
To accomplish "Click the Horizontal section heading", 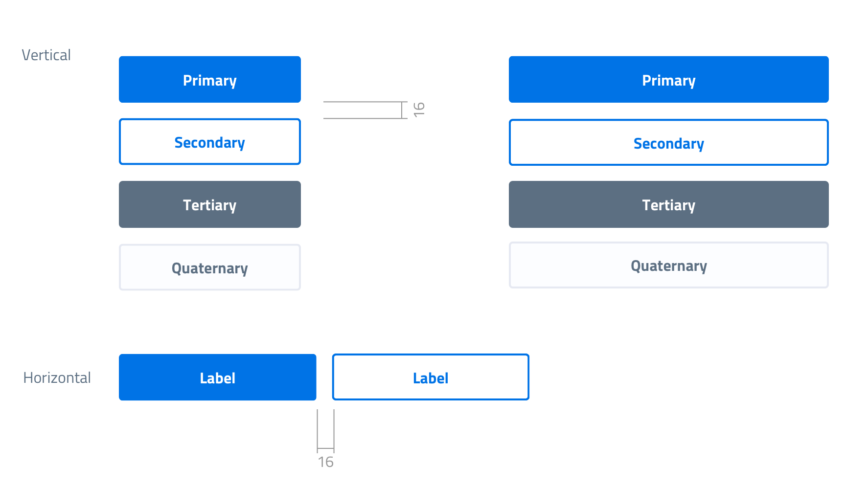I will (x=57, y=378).
